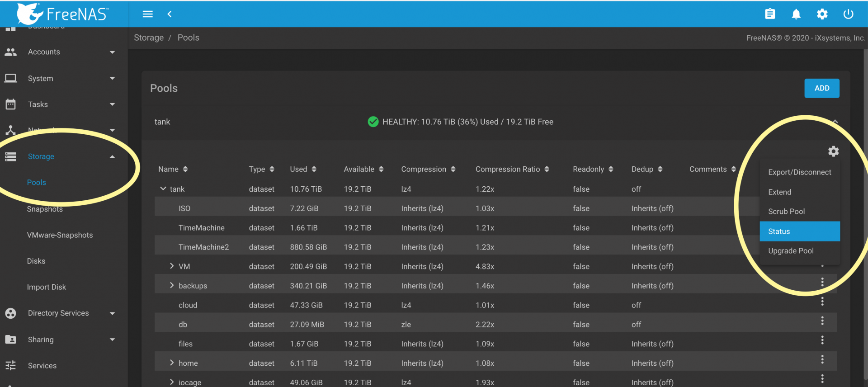Open Snapshots in sidebar

pyautogui.click(x=45, y=209)
